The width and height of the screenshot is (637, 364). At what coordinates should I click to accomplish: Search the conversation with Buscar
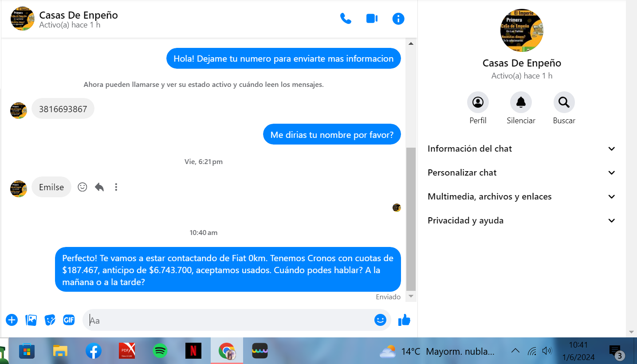(564, 102)
